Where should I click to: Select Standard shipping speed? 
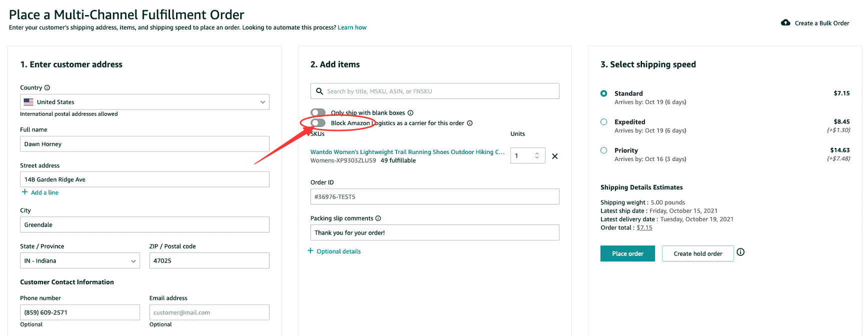click(x=603, y=93)
